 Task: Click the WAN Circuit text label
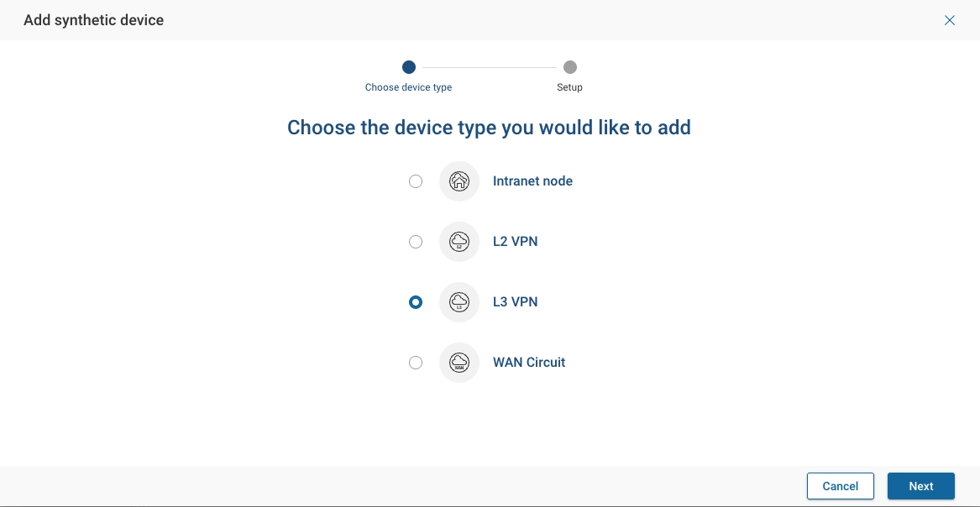[528, 363]
